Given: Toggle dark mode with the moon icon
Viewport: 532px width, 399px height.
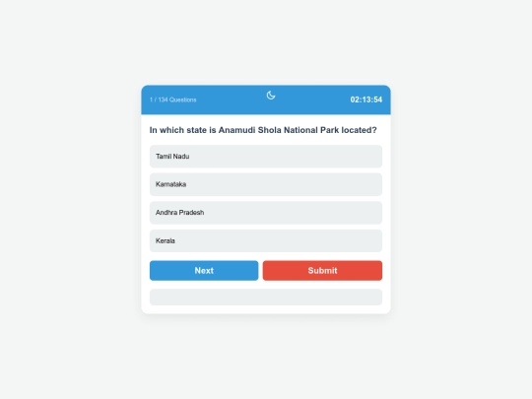Looking at the screenshot, I should point(271,96).
